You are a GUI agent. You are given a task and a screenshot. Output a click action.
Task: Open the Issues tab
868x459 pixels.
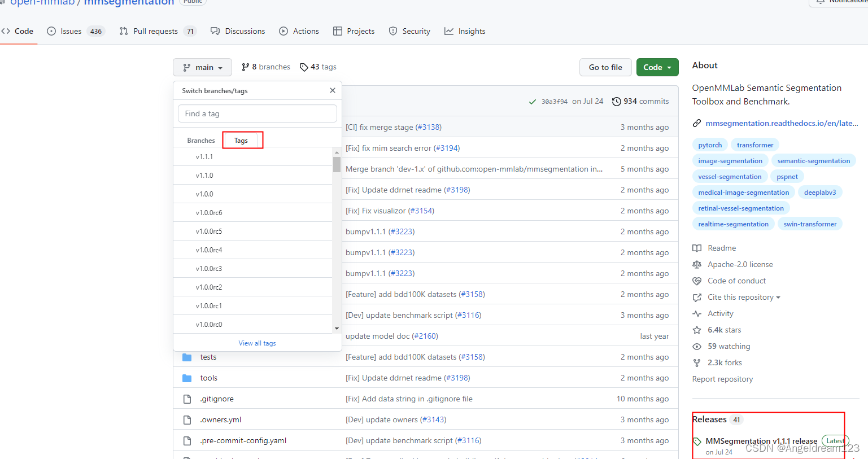pyautogui.click(x=76, y=31)
